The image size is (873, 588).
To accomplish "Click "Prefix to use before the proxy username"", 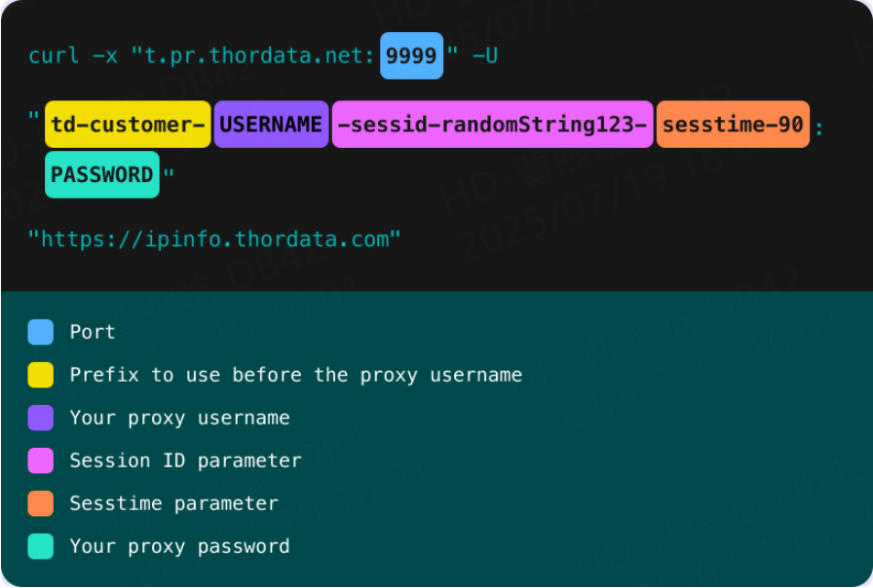I will [295, 375].
